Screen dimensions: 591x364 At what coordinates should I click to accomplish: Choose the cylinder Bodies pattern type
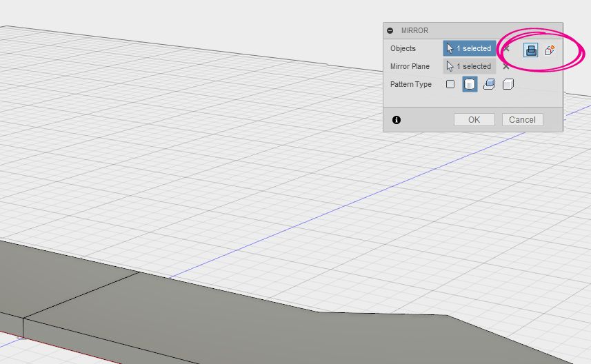[x=470, y=84]
